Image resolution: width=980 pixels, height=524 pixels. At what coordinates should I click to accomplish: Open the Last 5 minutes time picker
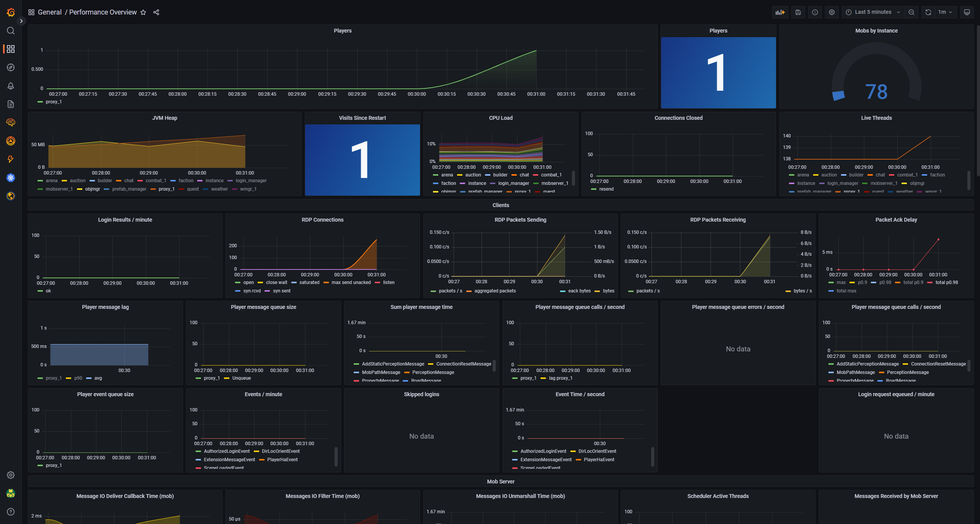[872, 12]
